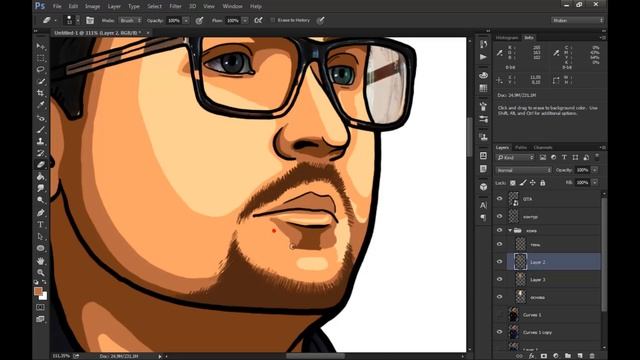Open the Filter menu

[175, 6]
